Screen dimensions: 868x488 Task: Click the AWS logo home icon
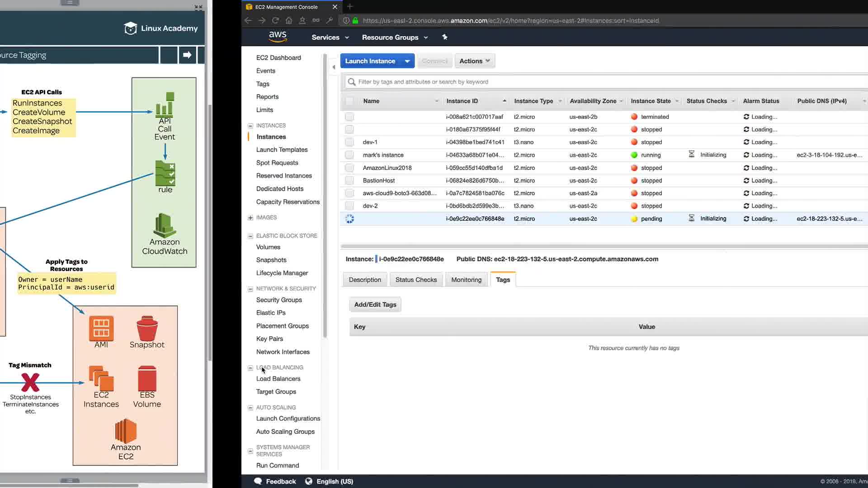pyautogui.click(x=278, y=37)
